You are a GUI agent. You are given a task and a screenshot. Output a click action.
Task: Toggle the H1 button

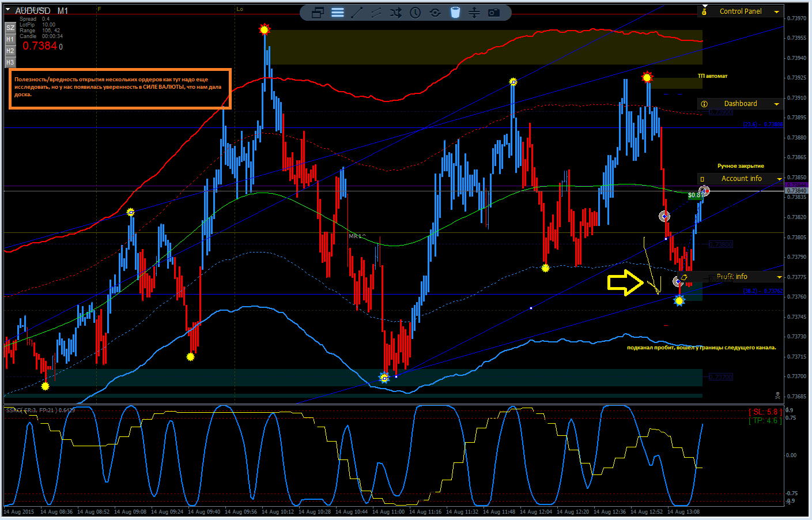point(10,39)
